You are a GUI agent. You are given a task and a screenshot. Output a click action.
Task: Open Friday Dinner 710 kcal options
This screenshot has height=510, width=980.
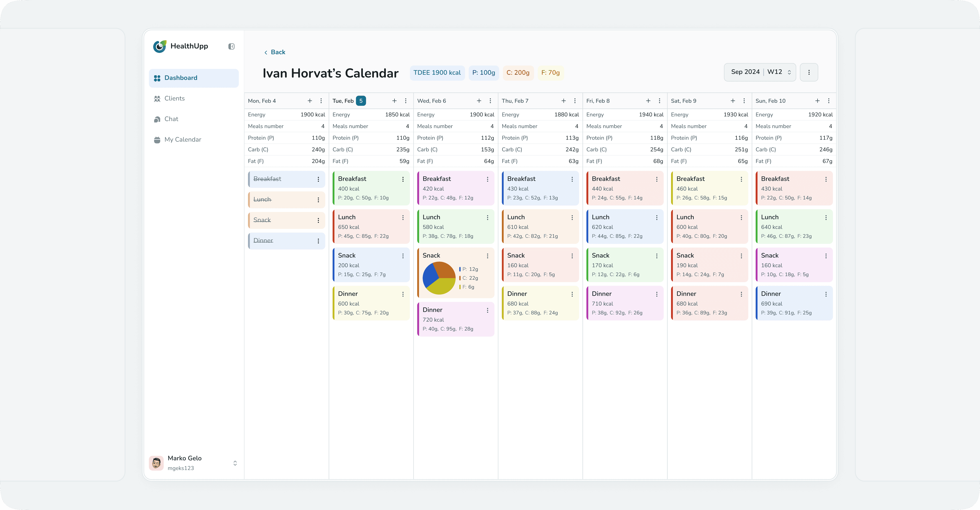657,294
